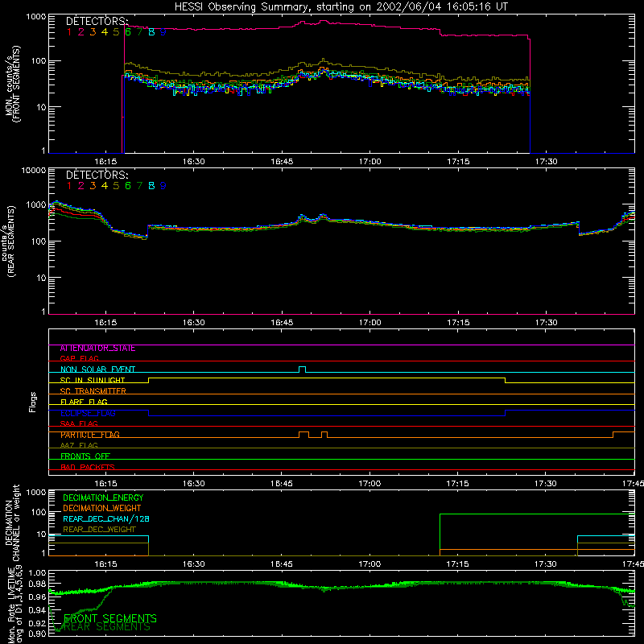644x644 pixels.
Task: Click the FLARE_FLAG label
Action: (84, 402)
